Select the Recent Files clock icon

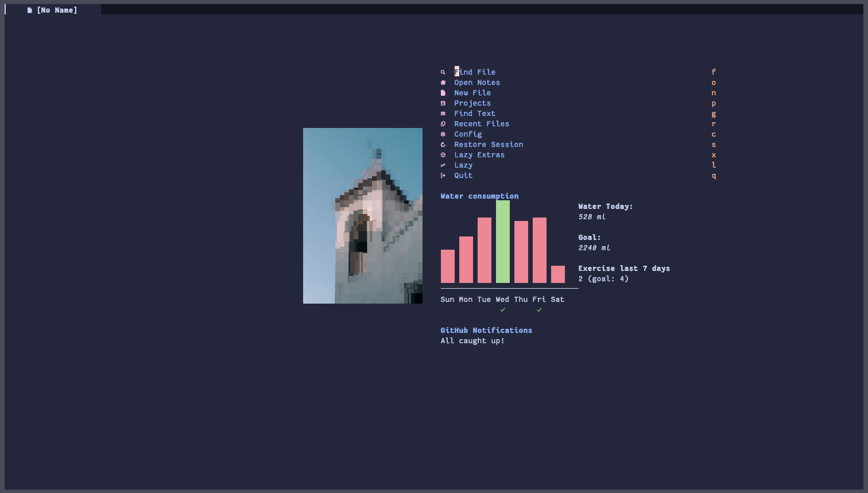click(443, 123)
